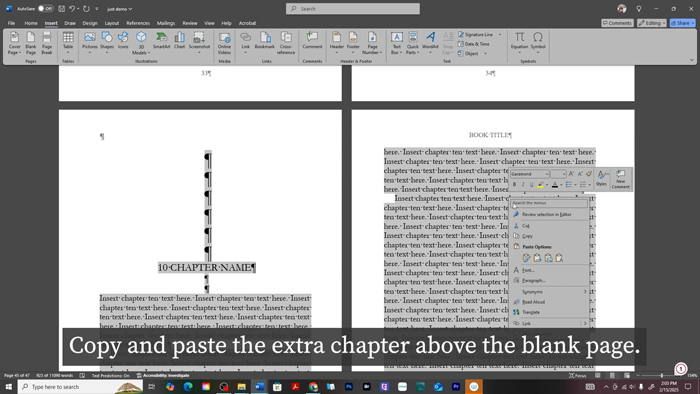700x394 pixels.
Task: Toggle Italic in the mini toolbar
Action: point(523,185)
